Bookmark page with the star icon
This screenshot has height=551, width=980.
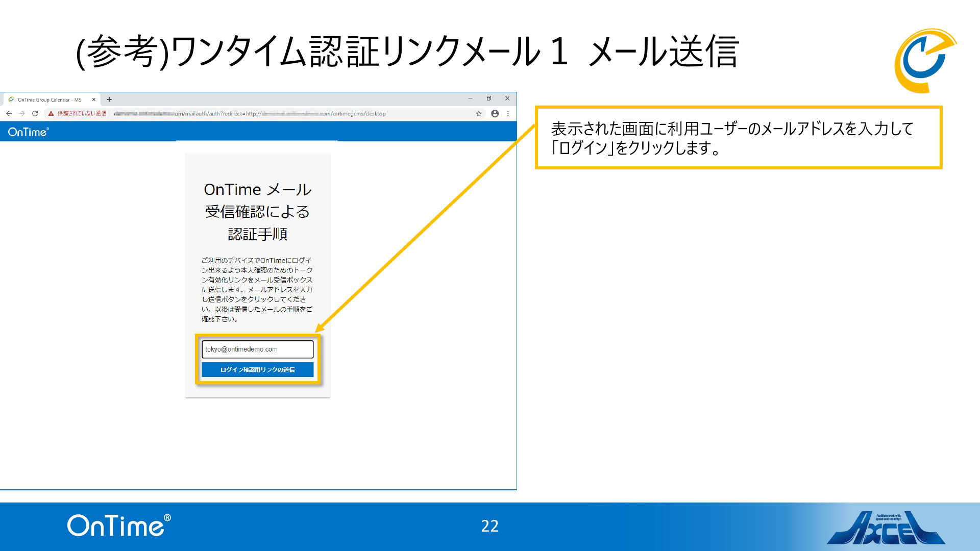(479, 114)
